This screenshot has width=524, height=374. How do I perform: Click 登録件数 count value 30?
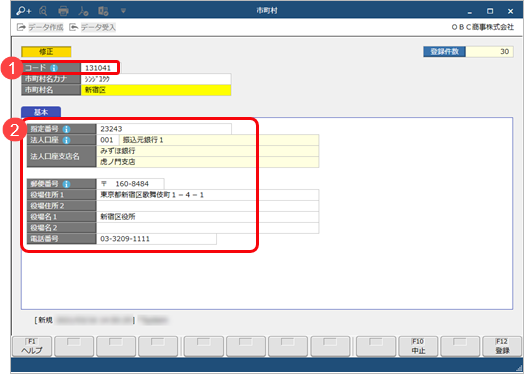490,52
